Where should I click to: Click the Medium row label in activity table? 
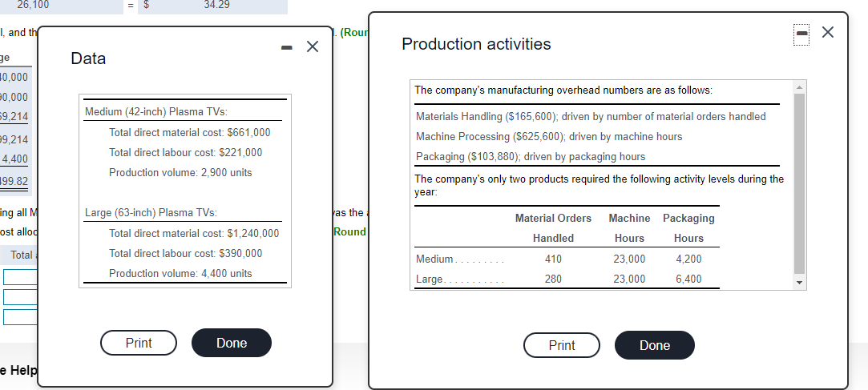pos(434,259)
